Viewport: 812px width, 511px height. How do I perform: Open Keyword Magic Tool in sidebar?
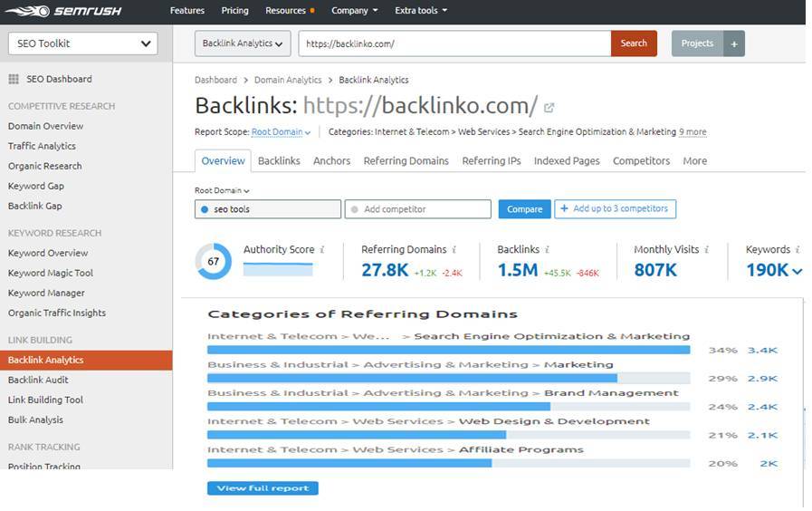point(51,273)
